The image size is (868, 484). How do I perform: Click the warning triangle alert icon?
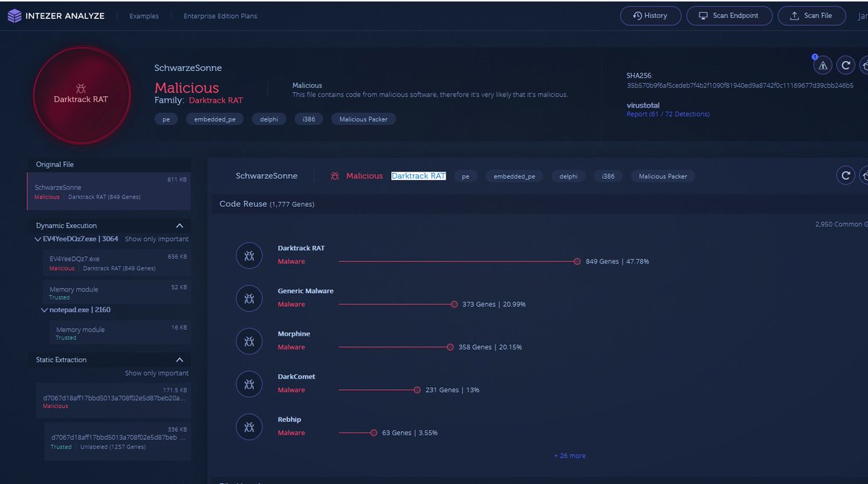(x=822, y=65)
